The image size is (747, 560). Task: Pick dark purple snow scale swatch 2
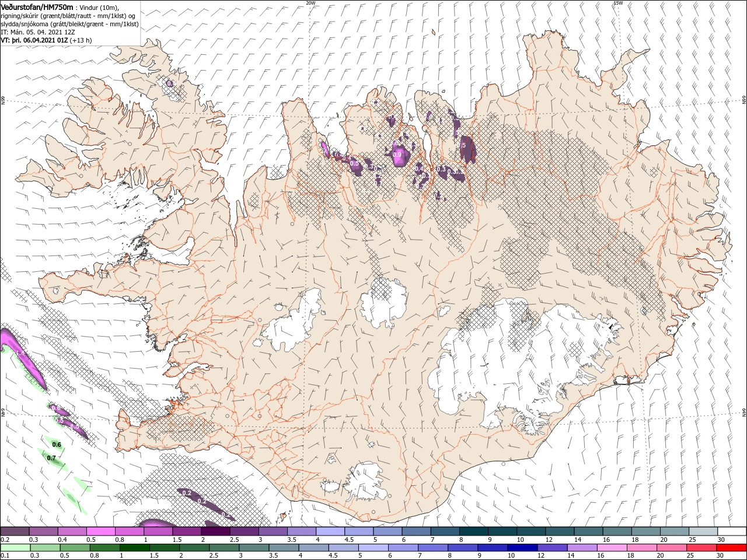215,531
